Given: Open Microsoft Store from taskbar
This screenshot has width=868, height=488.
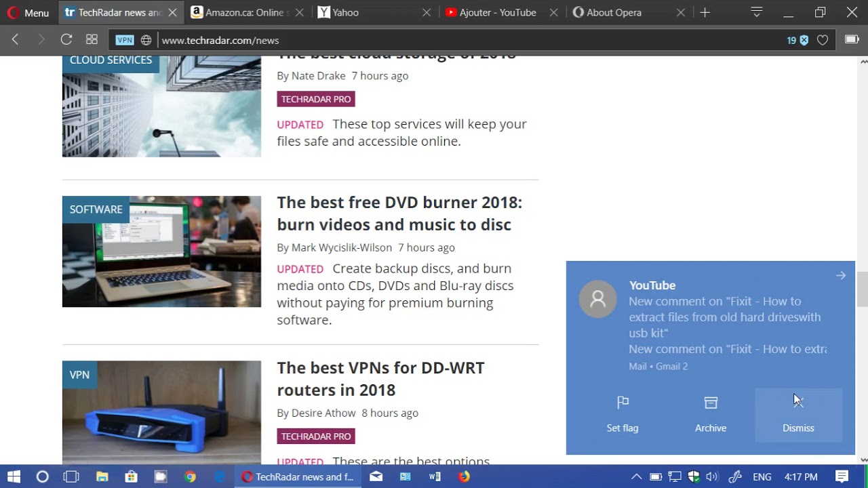Looking at the screenshot, I should pyautogui.click(x=132, y=476).
